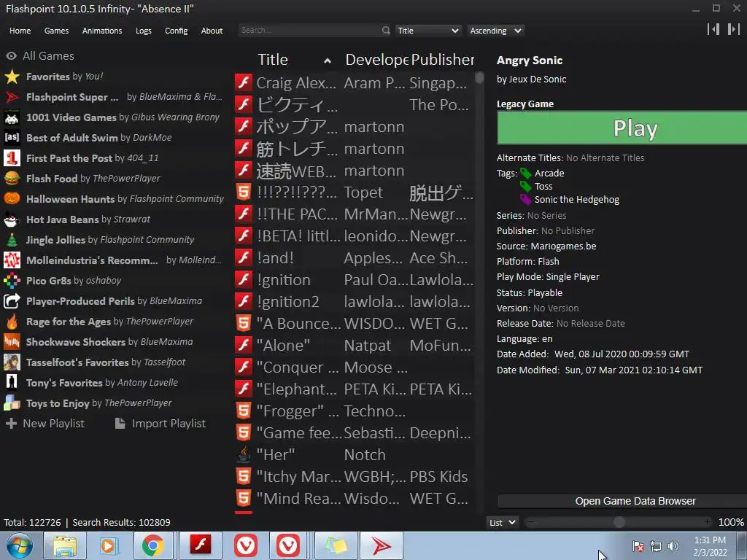Image resolution: width=747 pixels, height=560 pixels.
Task: Click the search magnifier icon
Action: coord(385,31)
